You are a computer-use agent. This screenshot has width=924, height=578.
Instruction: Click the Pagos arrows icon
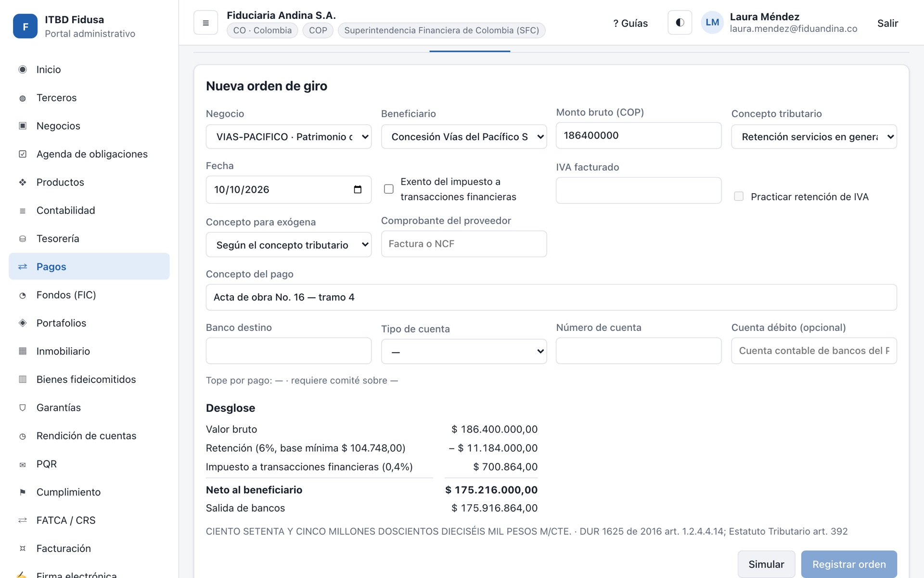tap(23, 267)
